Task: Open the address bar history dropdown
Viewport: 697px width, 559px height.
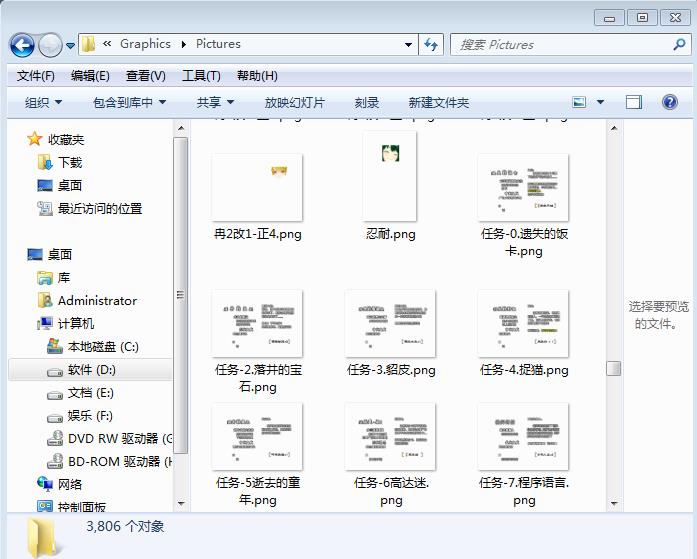Action: click(x=408, y=44)
